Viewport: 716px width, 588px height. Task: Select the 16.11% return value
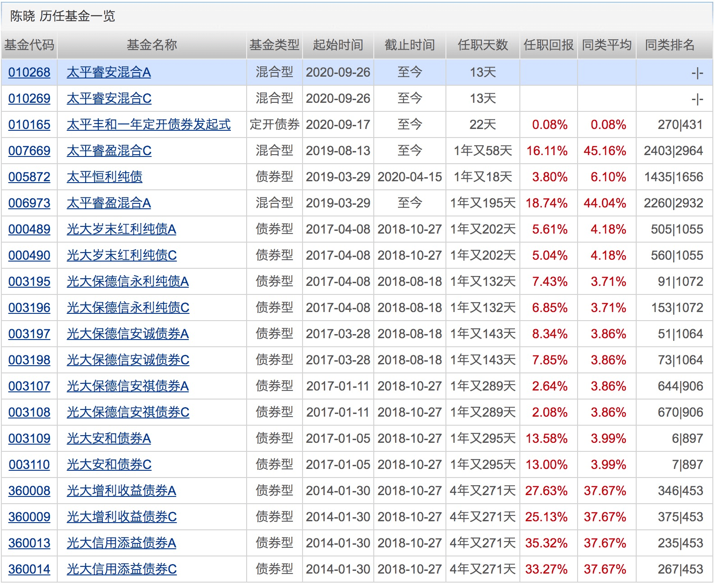[x=547, y=151]
